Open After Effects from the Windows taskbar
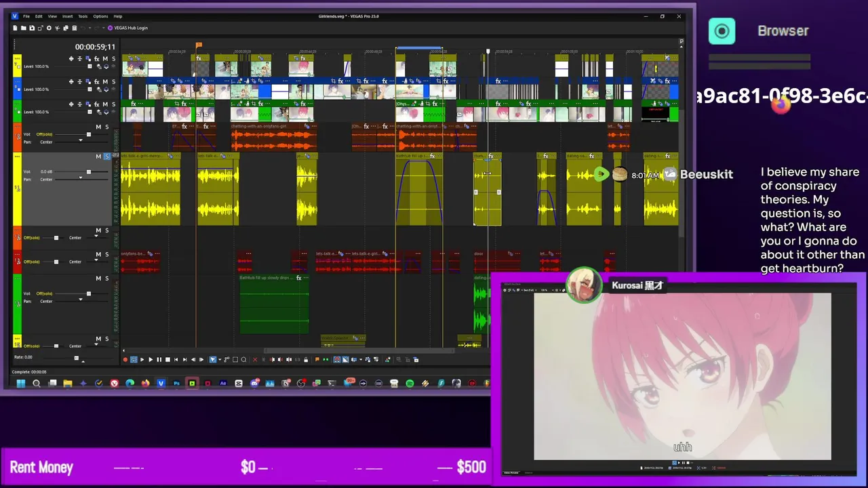This screenshot has width=868, height=488. [222, 384]
